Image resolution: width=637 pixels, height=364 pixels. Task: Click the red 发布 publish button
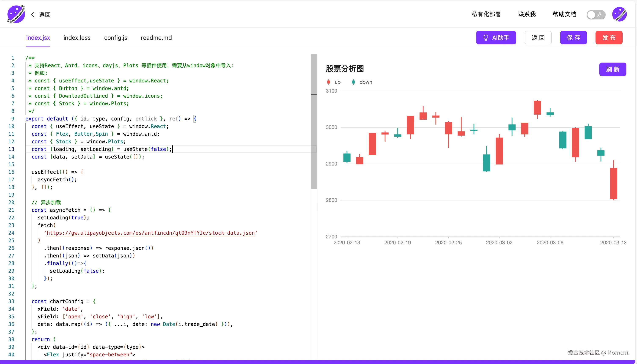609,38
